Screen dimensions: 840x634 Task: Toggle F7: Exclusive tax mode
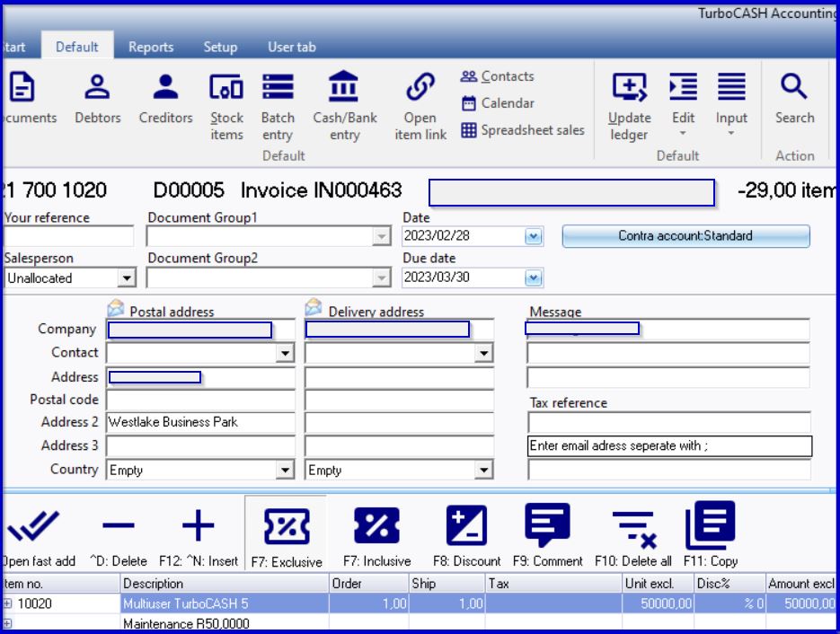tap(285, 534)
